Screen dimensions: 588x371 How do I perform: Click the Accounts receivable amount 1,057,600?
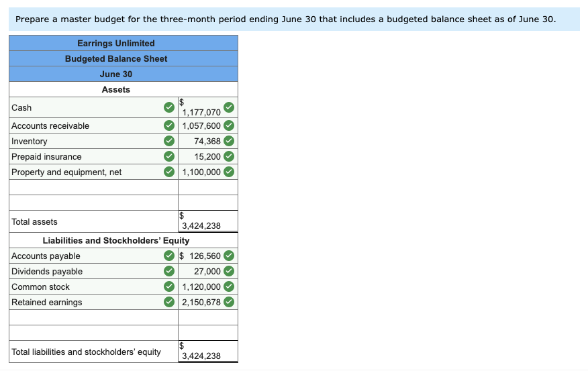pos(208,125)
